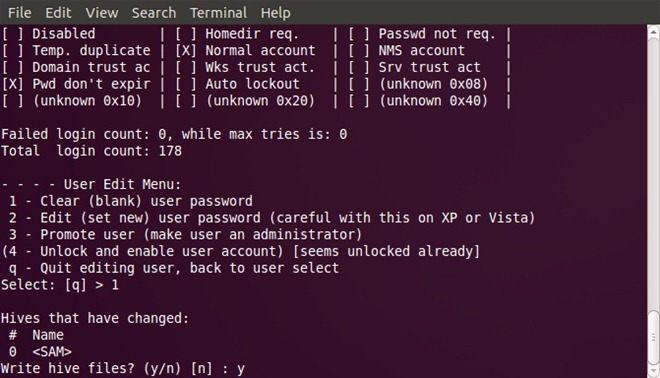
Task: Click the Write hive files prompt line
Action: [122, 369]
